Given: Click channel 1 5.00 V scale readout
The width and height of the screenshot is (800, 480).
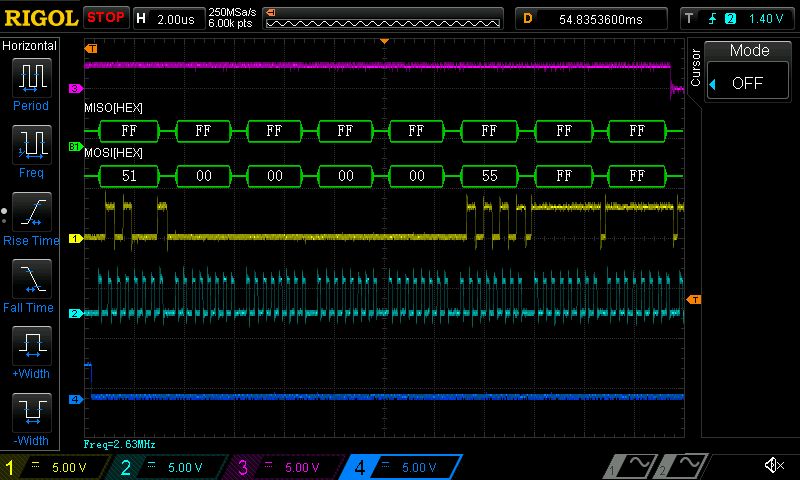Looking at the screenshot, I should 69,468.
